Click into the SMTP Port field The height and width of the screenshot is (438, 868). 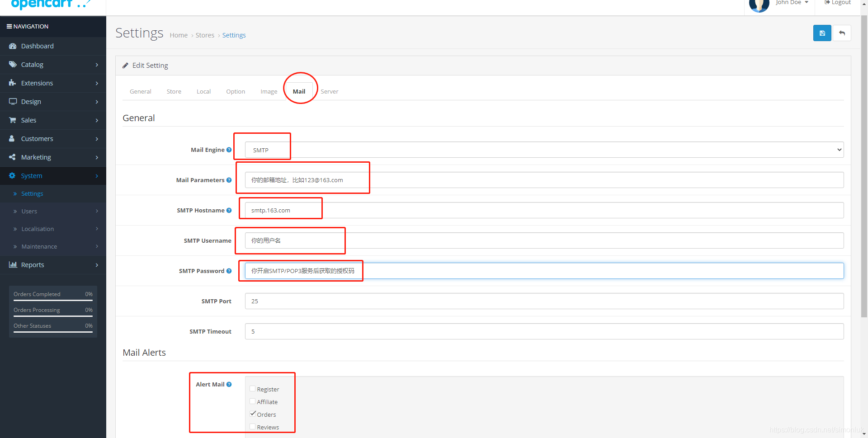click(544, 301)
